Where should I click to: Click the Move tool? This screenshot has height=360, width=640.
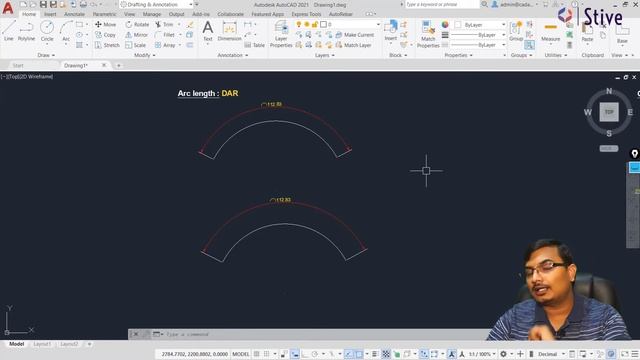point(105,24)
